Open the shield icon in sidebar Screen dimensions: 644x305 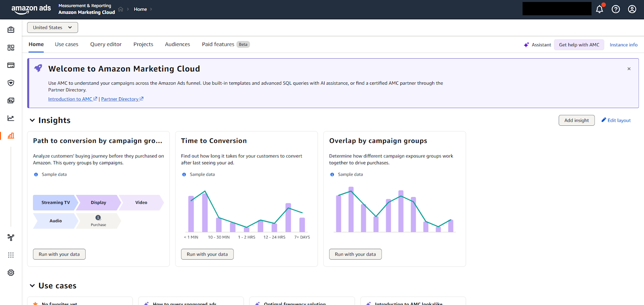[x=11, y=83]
